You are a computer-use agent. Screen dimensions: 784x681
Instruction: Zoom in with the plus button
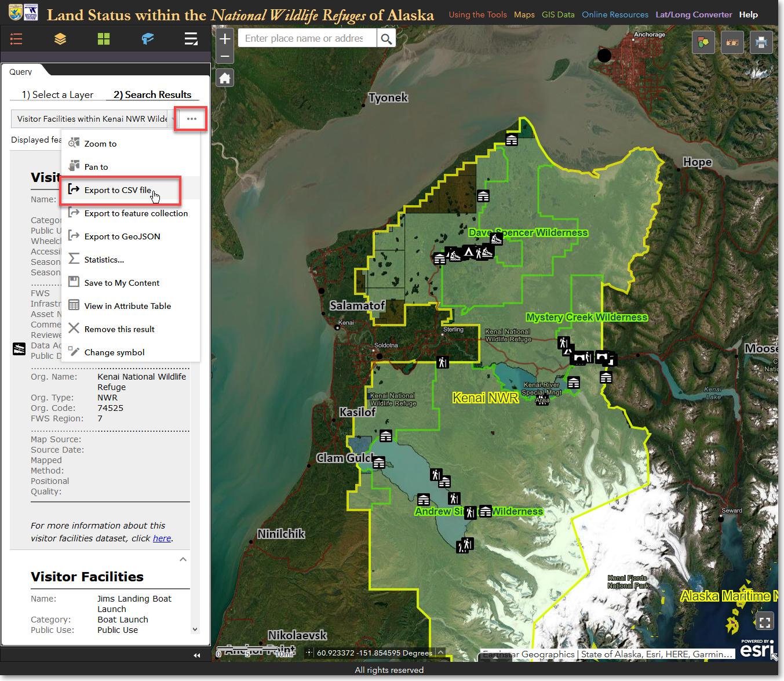pyautogui.click(x=225, y=39)
